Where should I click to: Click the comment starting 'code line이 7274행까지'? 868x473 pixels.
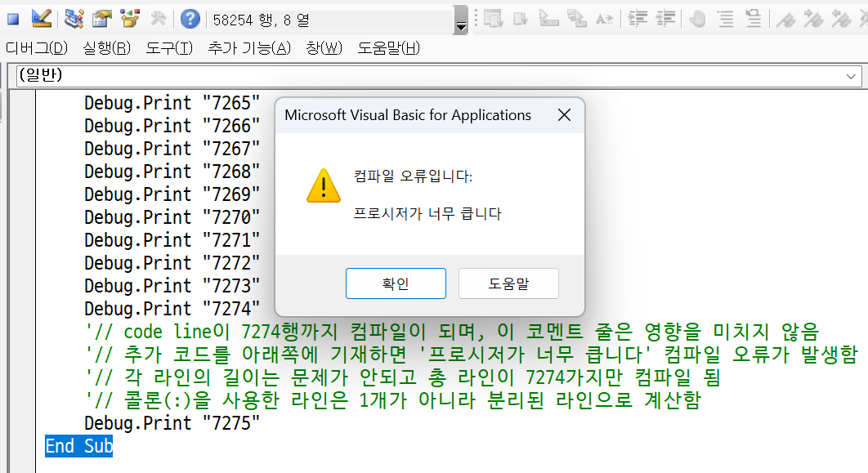pyautogui.click(x=452, y=332)
